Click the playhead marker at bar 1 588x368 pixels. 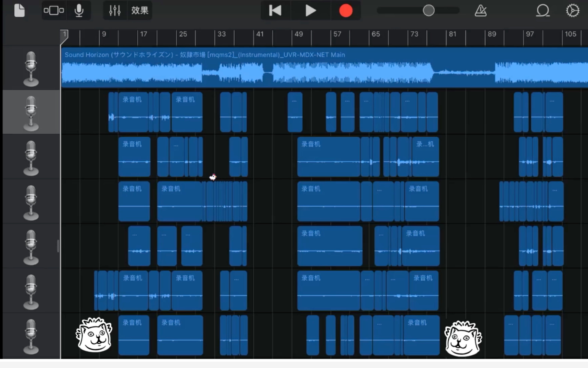(x=64, y=37)
